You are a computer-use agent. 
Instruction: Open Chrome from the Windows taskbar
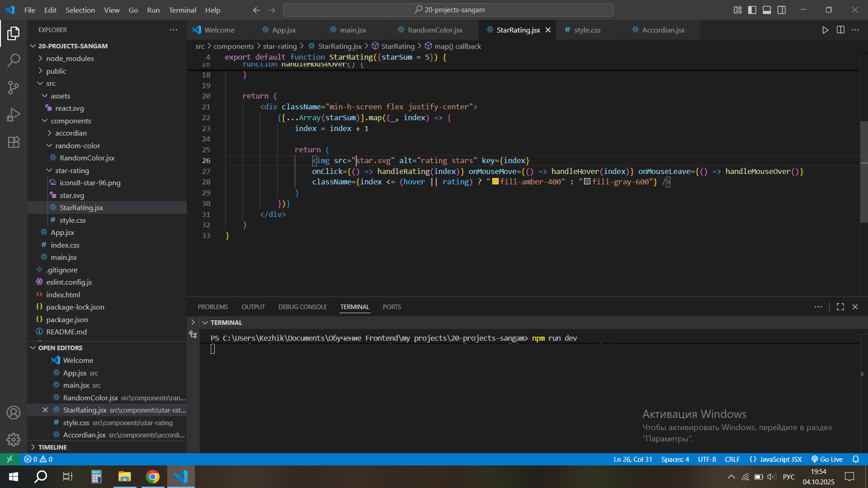tap(153, 477)
